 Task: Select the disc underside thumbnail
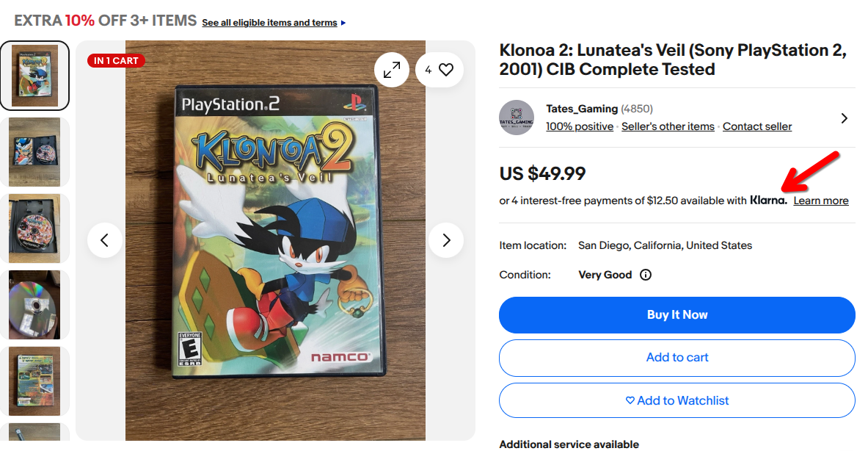point(34,304)
